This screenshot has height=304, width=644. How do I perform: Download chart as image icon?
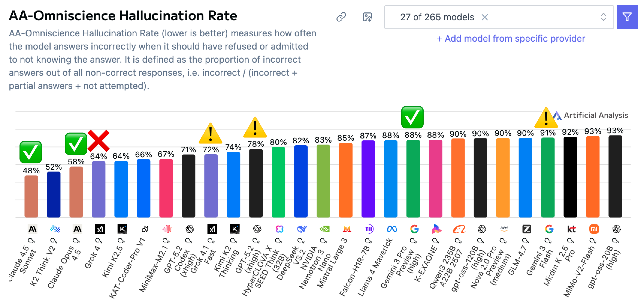(367, 17)
